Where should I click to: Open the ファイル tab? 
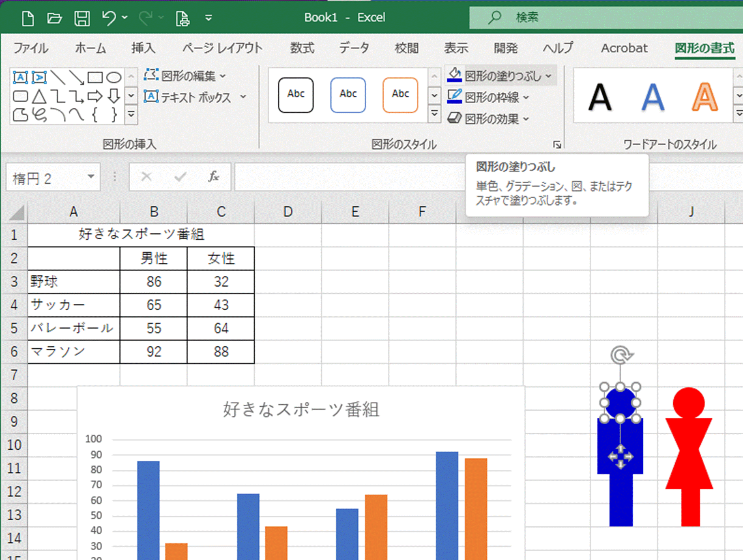pos(31,48)
